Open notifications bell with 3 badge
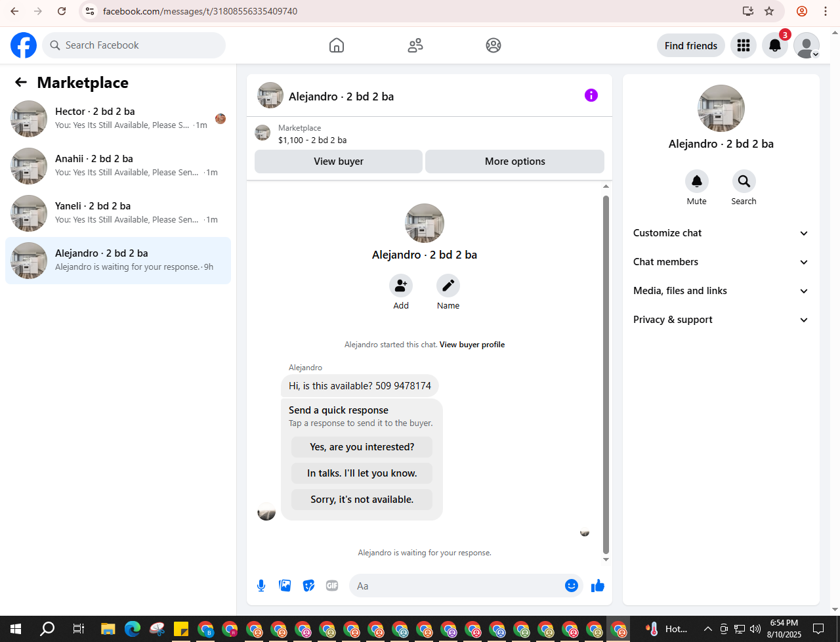840x642 pixels. (x=775, y=45)
